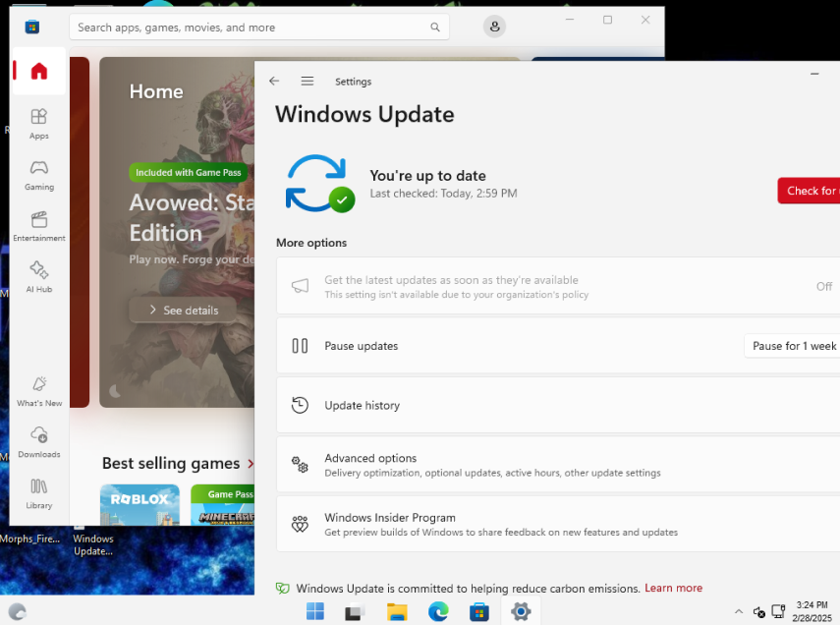Switch to Microsoft Store on the taskbar

pyautogui.click(x=478, y=611)
